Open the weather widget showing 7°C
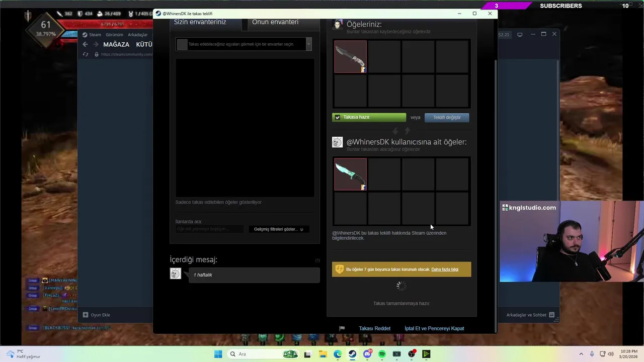Screen dimensions: 644x362 pyautogui.click(x=23, y=354)
